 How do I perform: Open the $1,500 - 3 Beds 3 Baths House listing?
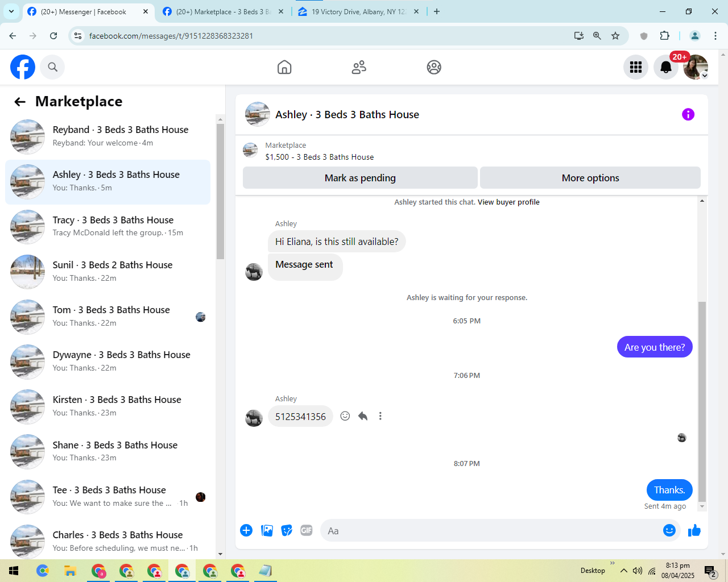pyautogui.click(x=320, y=157)
